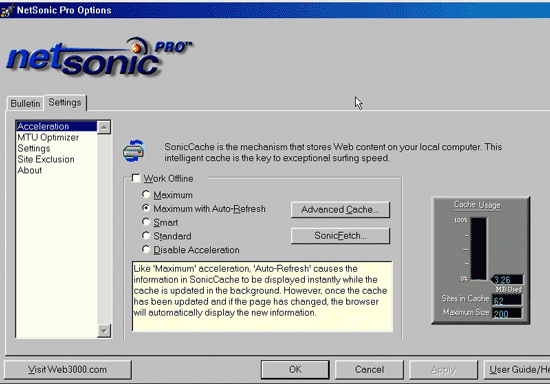Switch to the Bulletin tab
This screenshot has height=384, width=550.
tap(25, 103)
